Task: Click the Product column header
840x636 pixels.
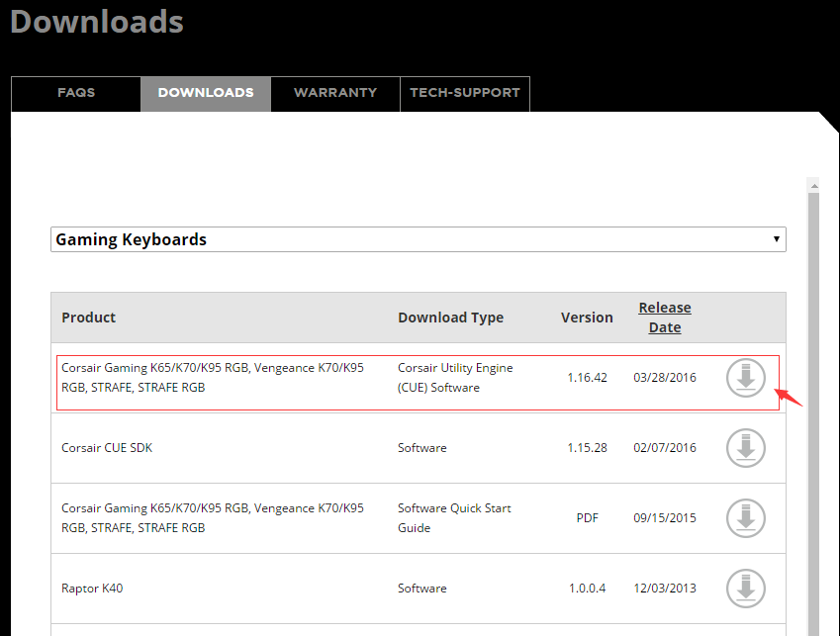Action: tap(89, 318)
